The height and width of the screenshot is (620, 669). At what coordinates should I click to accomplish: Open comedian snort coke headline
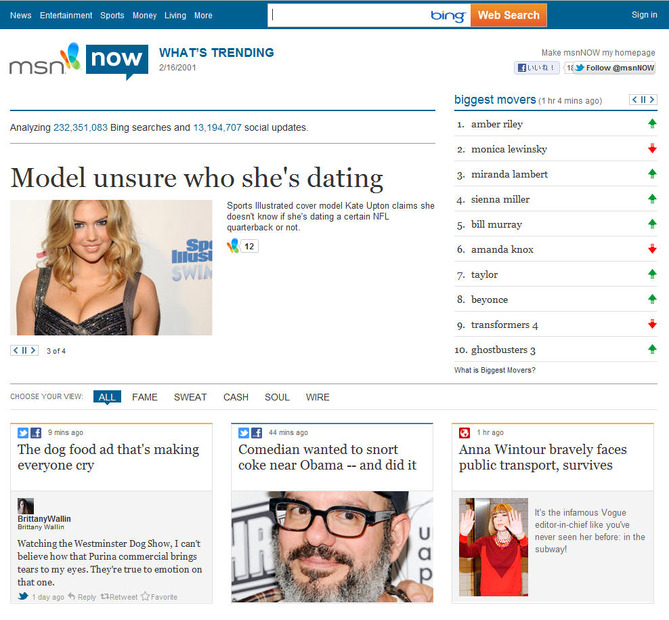[327, 457]
